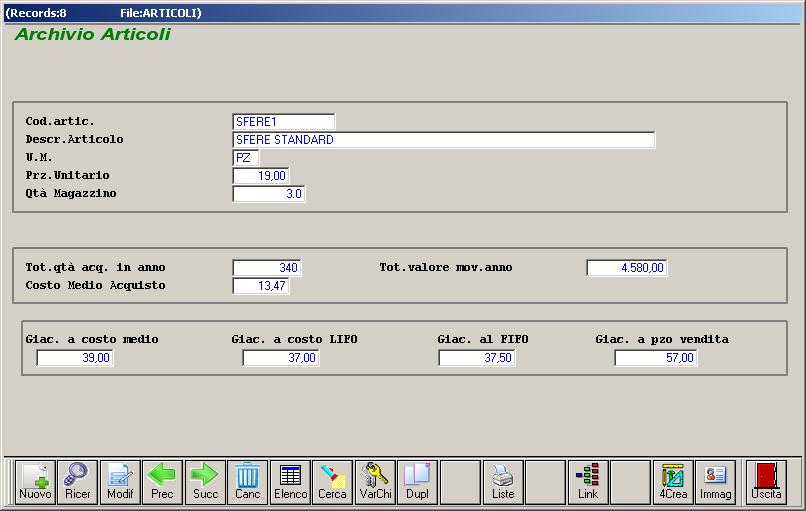
Task: Click Giac. a costo LIFO field 37,00
Action: pos(281,358)
